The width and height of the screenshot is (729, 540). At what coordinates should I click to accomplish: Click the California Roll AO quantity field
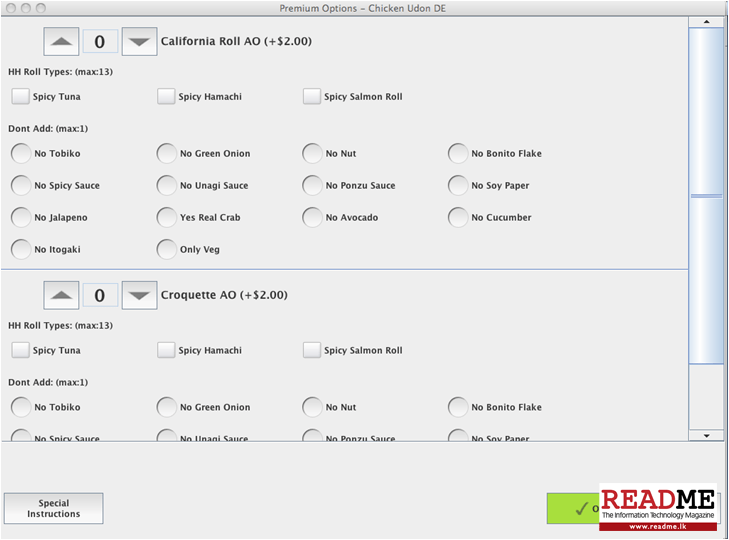[100, 42]
